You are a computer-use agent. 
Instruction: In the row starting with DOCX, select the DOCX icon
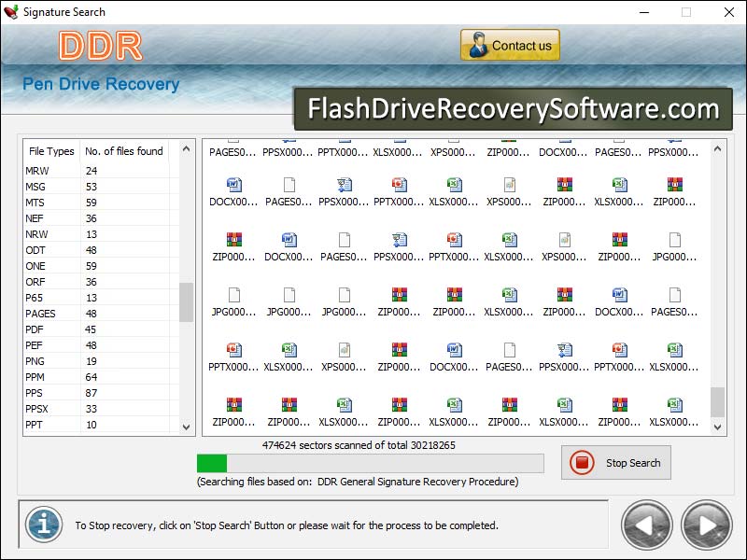pos(234,185)
